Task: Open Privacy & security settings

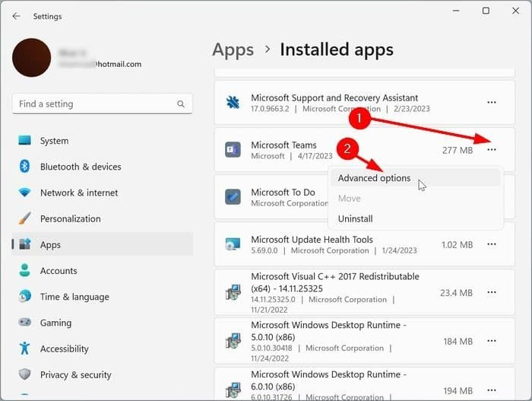Action: pos(102,374)
